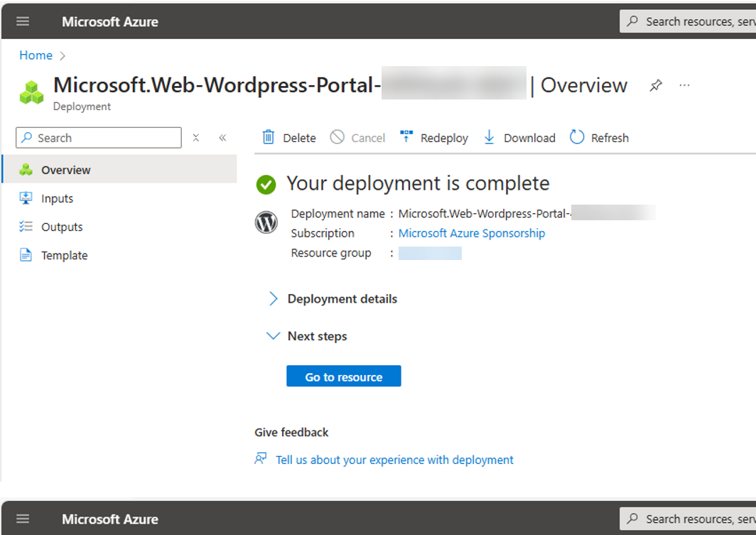Click the Microsoft Azure title in top header
Screen dimensions: 756x535
(x=110, y=22)
